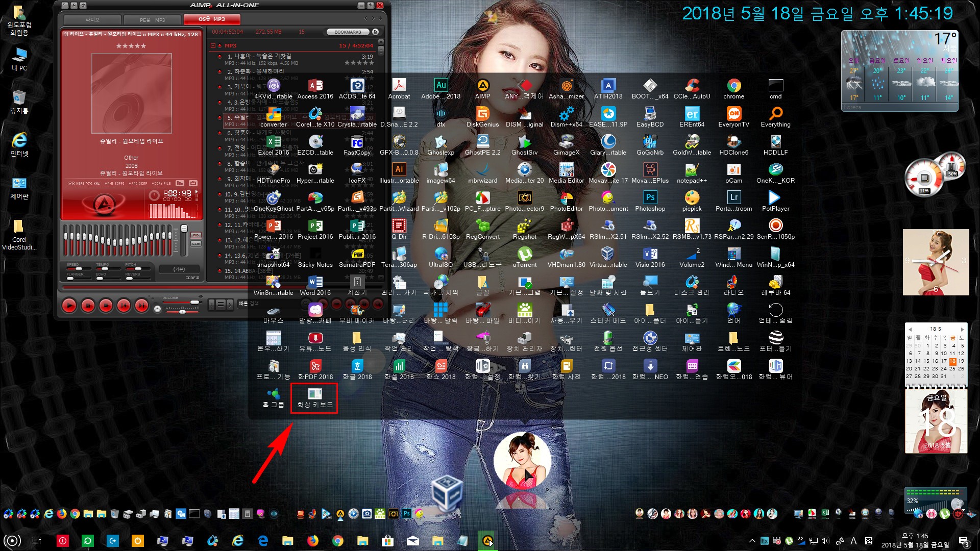
Task: Launch Illustrator portable icon
Action: coord(399,173)
